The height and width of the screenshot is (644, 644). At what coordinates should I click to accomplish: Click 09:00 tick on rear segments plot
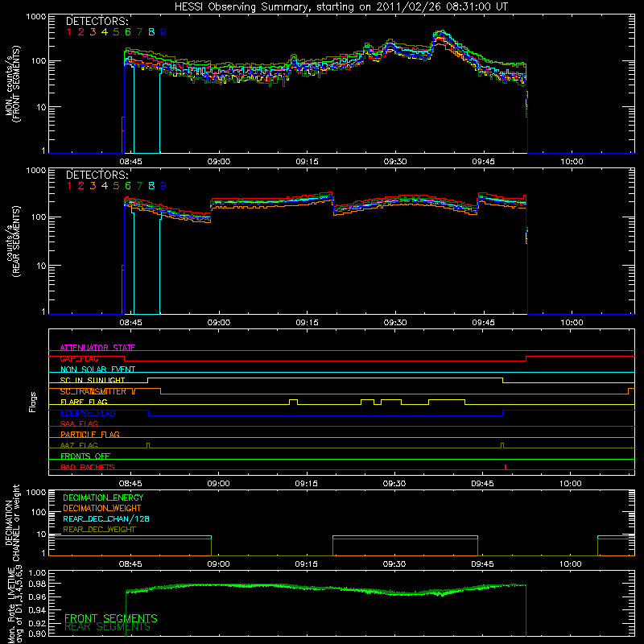[x=218, y=323]
